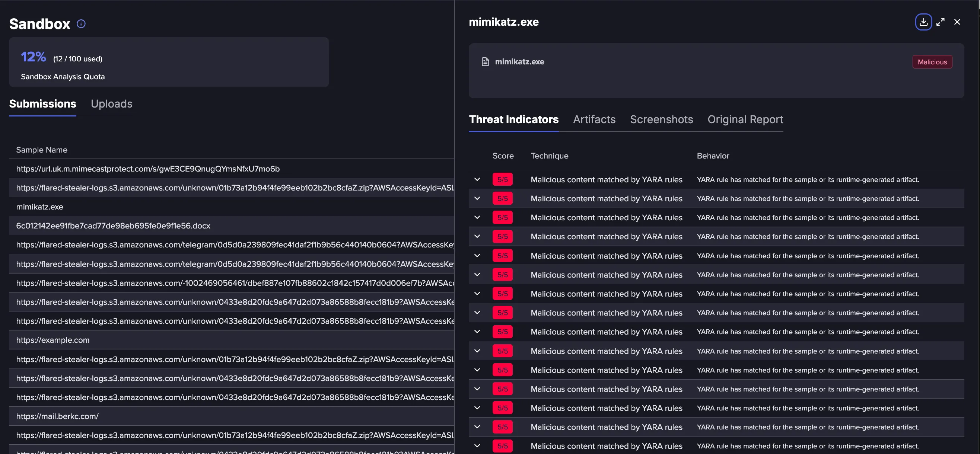Screen dimensions: 980x454
Task: View the Screenshots tab
Action: click(x=661, y=119)
